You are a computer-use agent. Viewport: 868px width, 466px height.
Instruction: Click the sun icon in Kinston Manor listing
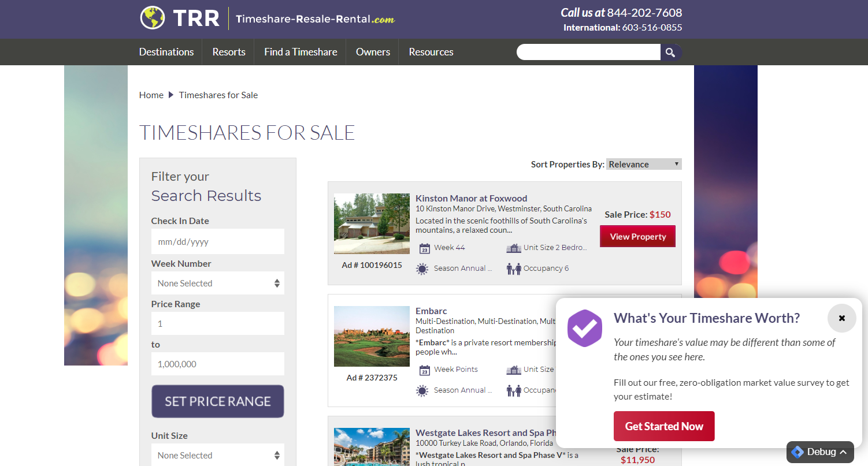click(x=422, y=269)
